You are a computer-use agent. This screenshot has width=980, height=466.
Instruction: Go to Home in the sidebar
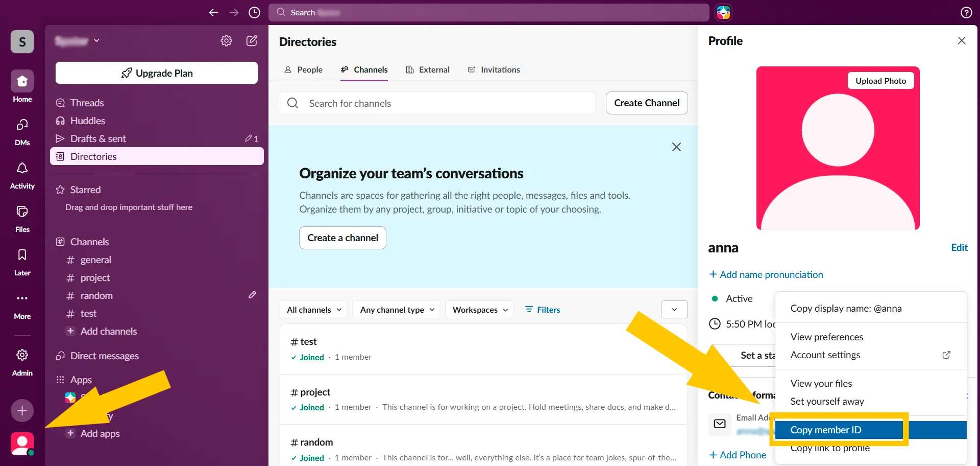pos(22,86)
